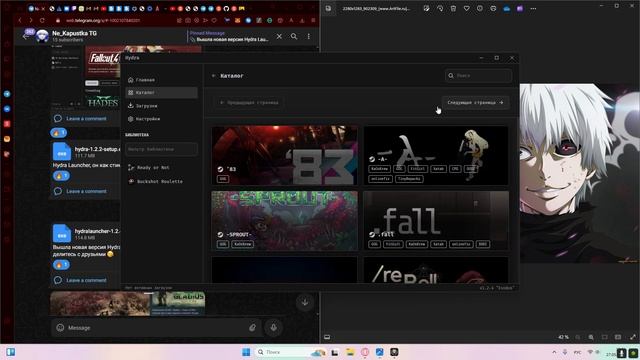
Task: Dismiss pinned message with X icon
Action: click(x=279, y=36)
